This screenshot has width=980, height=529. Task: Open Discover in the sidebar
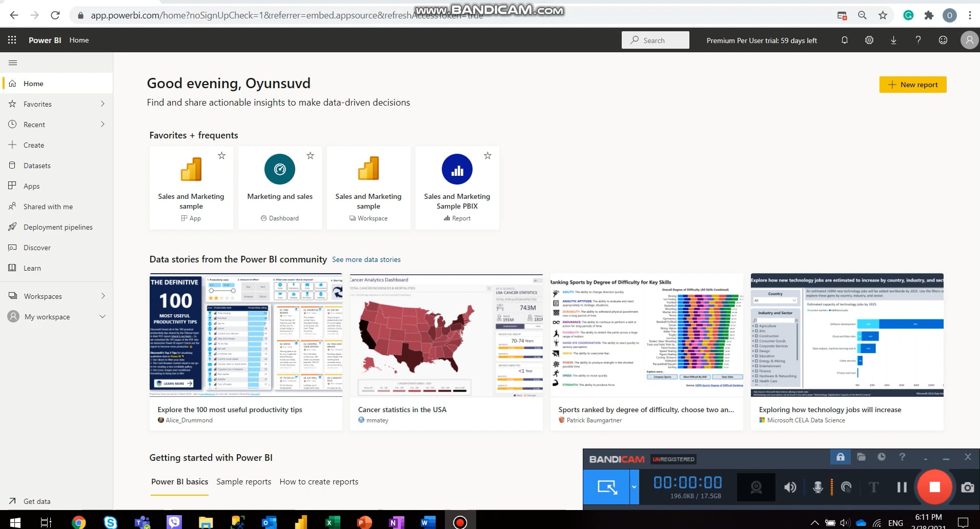pyautogui.click(x=56, y=247)
